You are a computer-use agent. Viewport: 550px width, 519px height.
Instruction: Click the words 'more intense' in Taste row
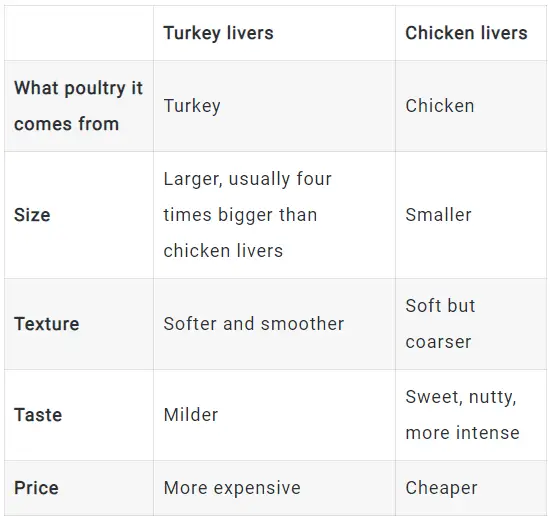462,433
